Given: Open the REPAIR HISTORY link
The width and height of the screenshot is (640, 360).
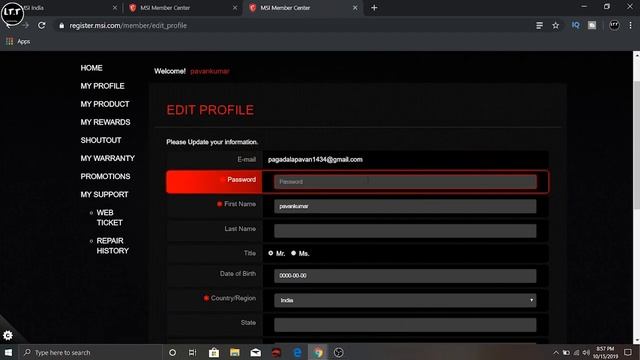Looking at the screenshot, I should [x=113, y=246].
